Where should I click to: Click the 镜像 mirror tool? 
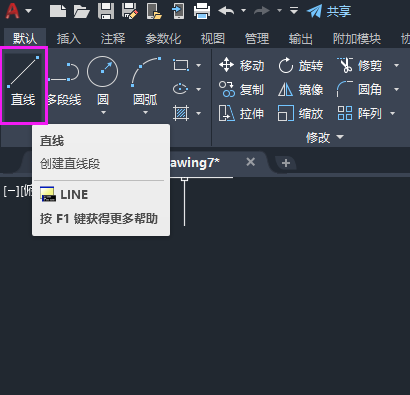click(x=301, y=89)
